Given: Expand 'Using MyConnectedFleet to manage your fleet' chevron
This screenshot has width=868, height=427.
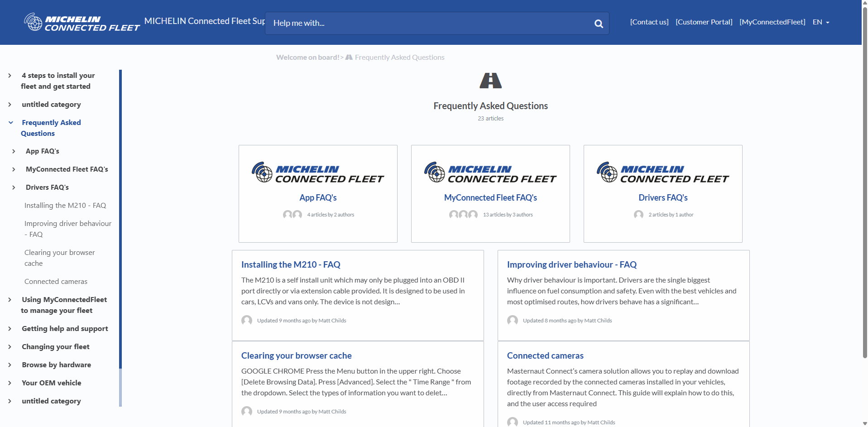Looking at the screenshot, I should click(x=10, y=300).
